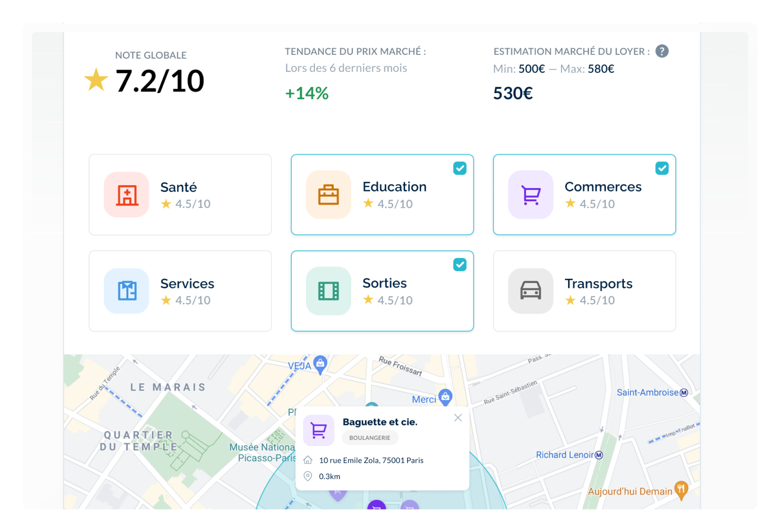This screenshot has width=780, height=532.
Task: Uncheck the Commerces category checkbox
Action: click(x=662, y=168)
